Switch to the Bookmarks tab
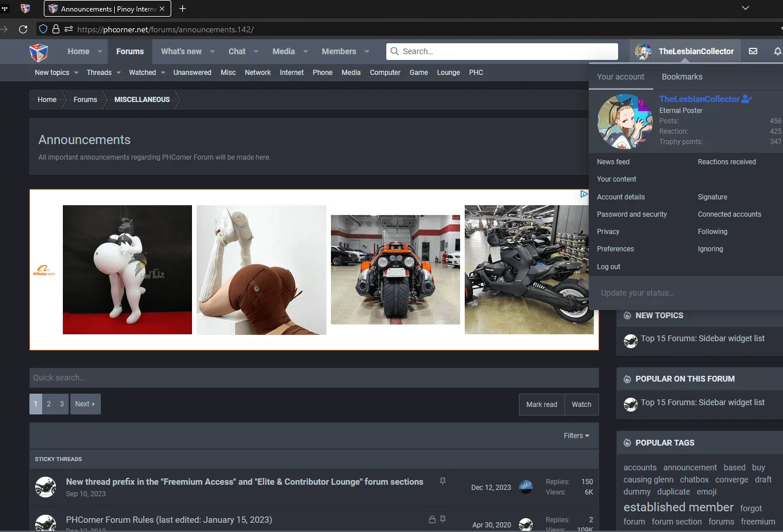 tap(682, 77)
